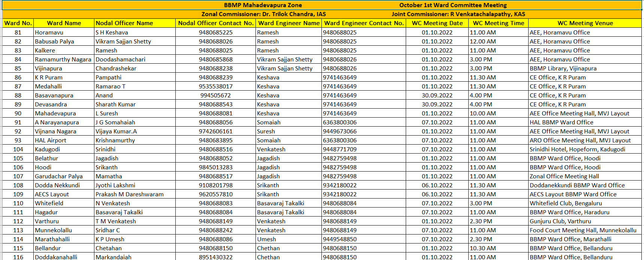
Task: Select ward name cell 'Horamavu'
Action: pos(64,33)
